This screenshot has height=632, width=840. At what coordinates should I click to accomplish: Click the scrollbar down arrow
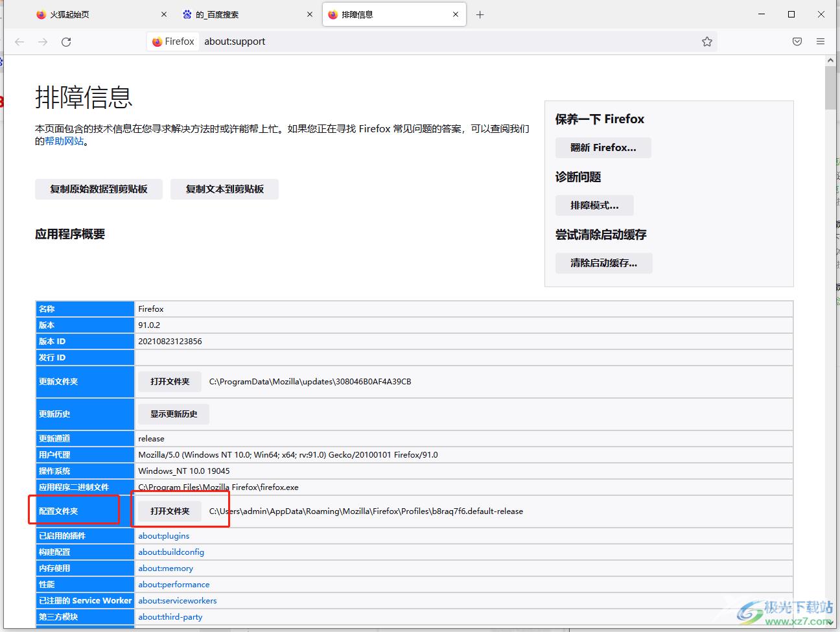[830, 622]
